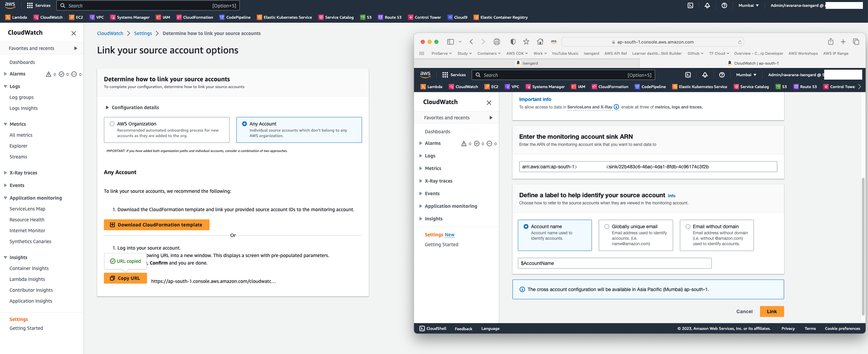
Task: Open new tab plus in Safari
Action: 843,42
